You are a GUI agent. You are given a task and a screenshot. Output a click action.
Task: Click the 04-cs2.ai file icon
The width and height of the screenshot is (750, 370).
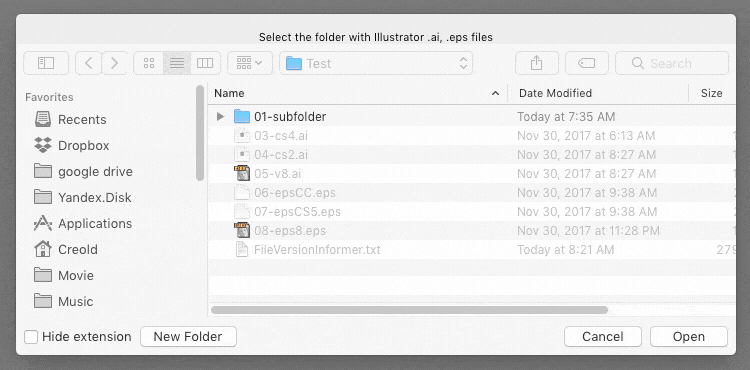point(242,155)
